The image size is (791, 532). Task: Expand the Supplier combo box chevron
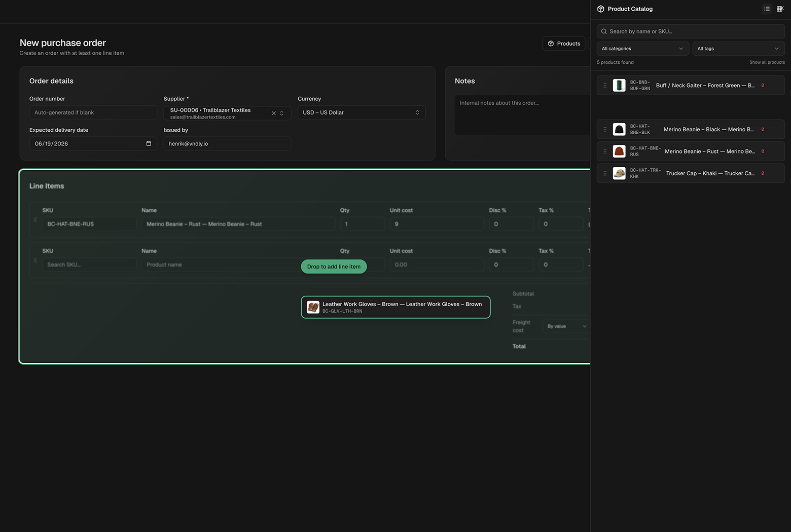pyautogui.click(x=282, y=113)
